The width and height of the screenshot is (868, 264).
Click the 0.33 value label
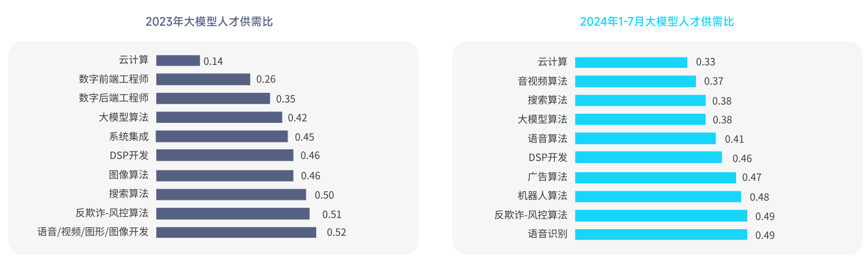706,62
